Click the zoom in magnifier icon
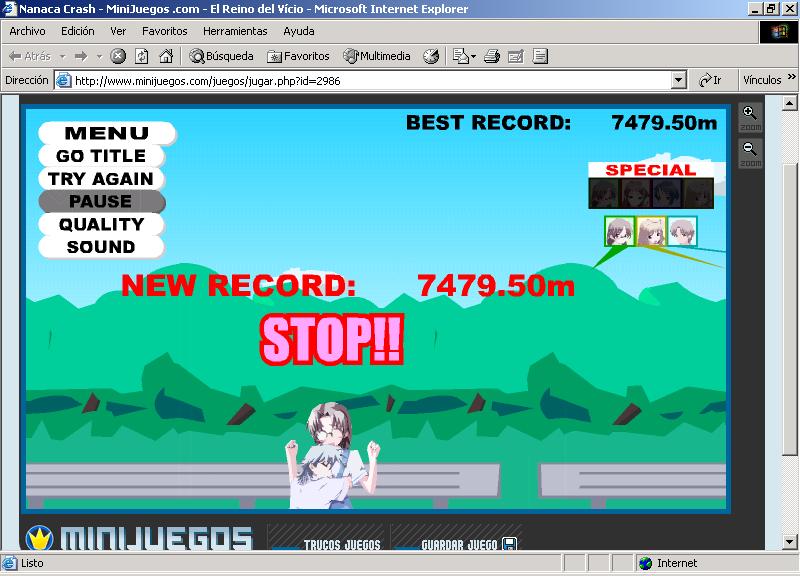The image size is (800, 576). point(750,118)
